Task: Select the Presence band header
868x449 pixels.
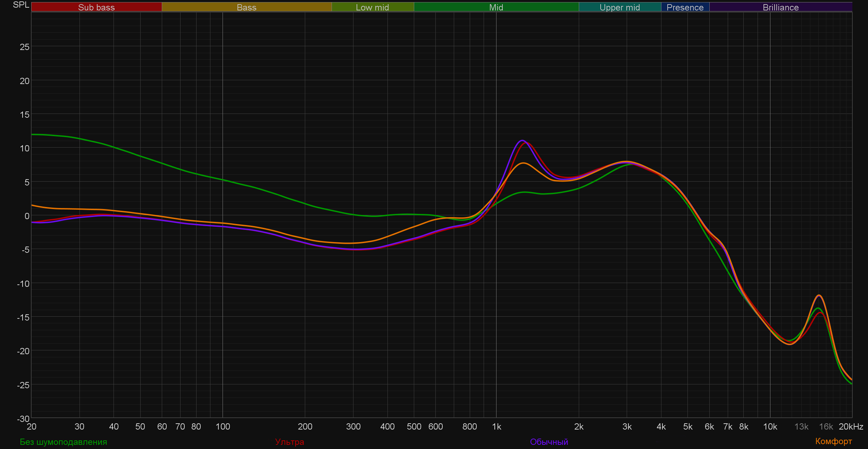Action: (685, 7)
